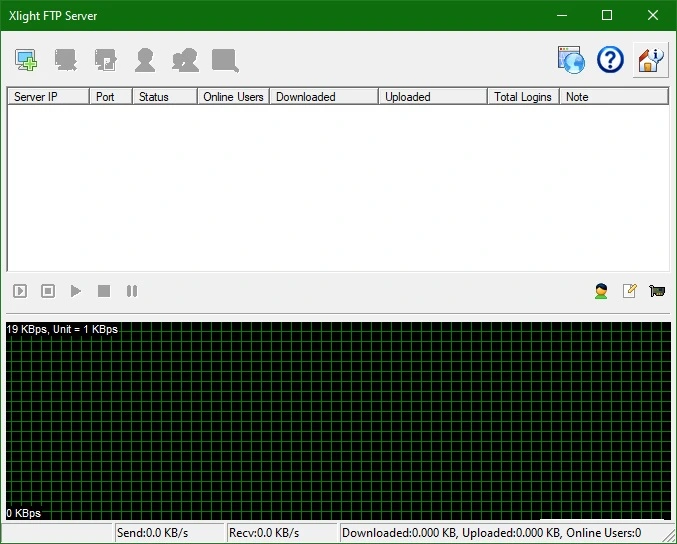Sort by the Uploaded column header
The image size is (677, 544).
coord(433,97)
